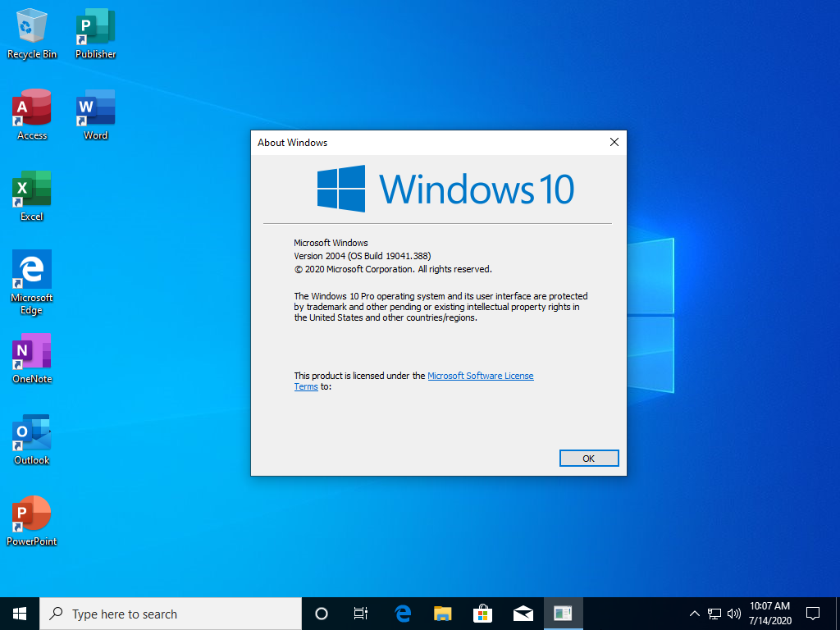This screenshot has width=840, height=630.
Task: Open File Explorer from the taskbar
Action: coord(442,614)
